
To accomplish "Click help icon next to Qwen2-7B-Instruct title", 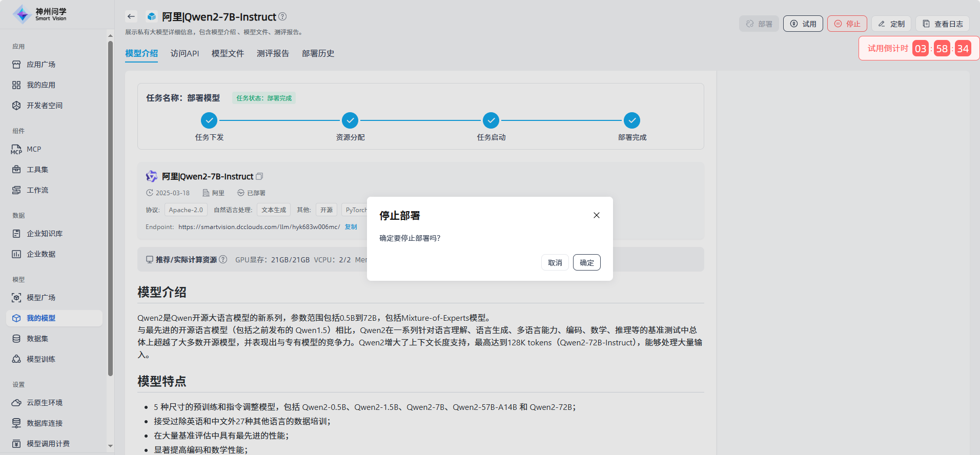I will coord(282,16).
